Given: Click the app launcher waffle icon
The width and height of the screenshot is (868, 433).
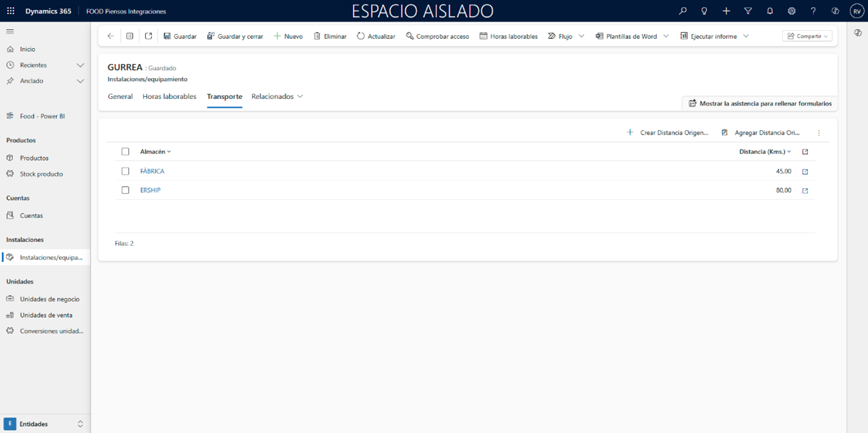Looking at the screenshot, I should (11, 11).
